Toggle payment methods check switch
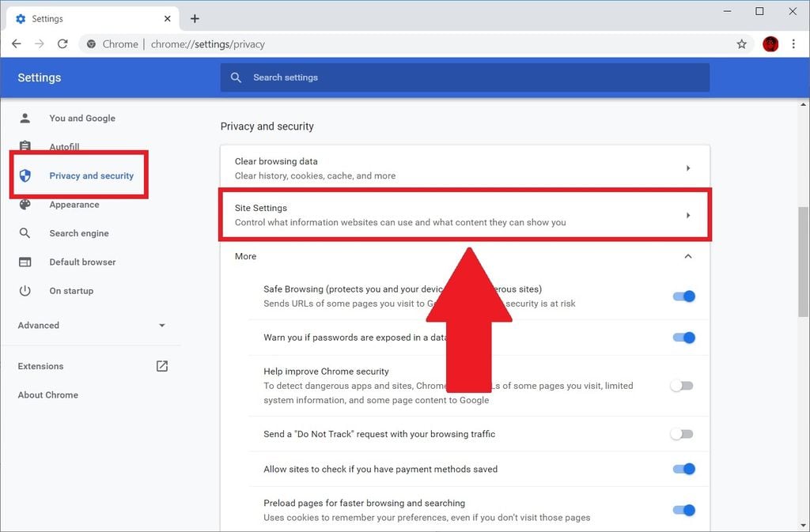This screenshot has height=532, width=810. pos(683,469)
